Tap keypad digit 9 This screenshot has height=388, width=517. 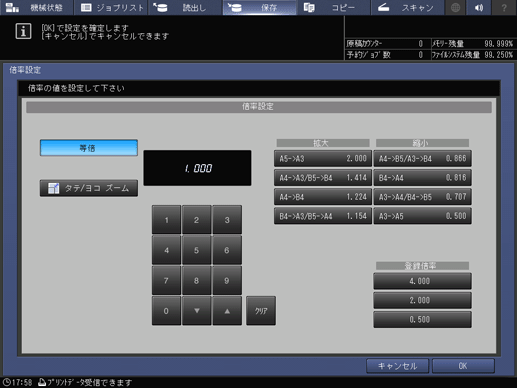(227, 280)
